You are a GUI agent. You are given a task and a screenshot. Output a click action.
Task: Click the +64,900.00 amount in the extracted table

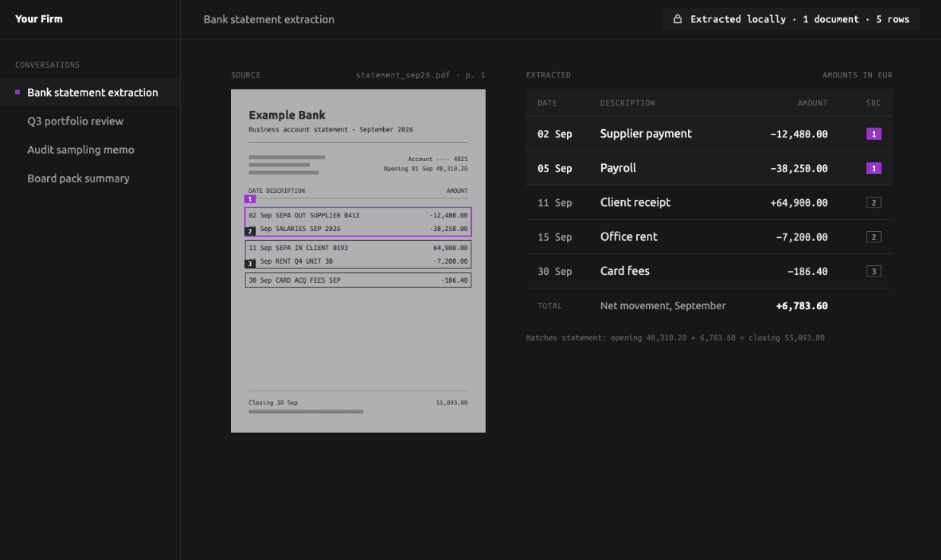[x=799, y=203]
